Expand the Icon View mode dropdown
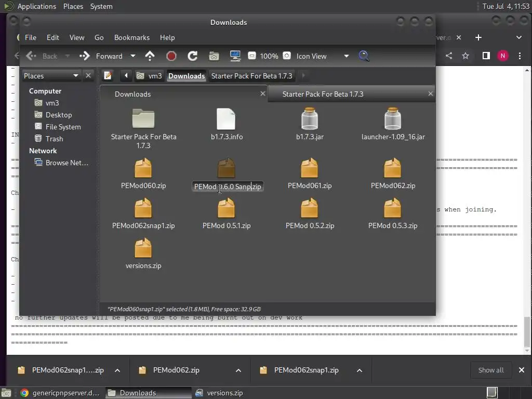532x399 pixels. pos(346,56)
